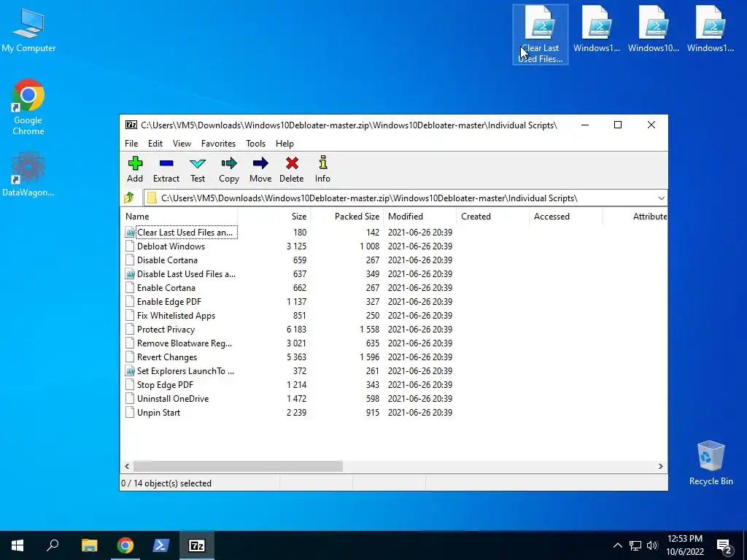Select the Fix Whitelisted Apps file
Viewport: 747px width, 560px height.
click(x=177, y=315)
